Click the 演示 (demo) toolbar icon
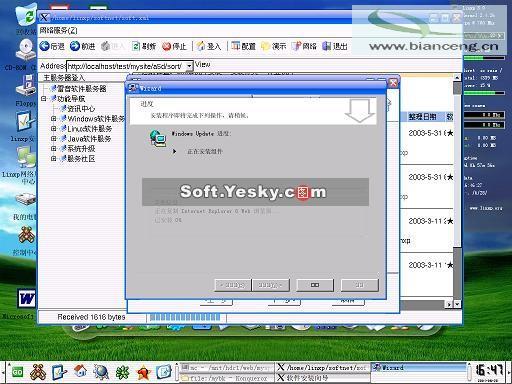This screenshot has height=384, width=512. [273, 46]
